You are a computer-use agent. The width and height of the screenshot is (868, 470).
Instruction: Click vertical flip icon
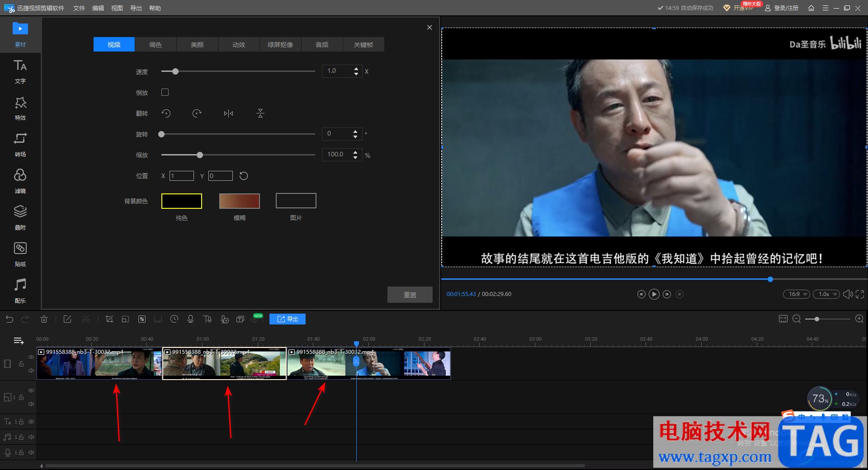pyautogui.click(x=260, y=113)
